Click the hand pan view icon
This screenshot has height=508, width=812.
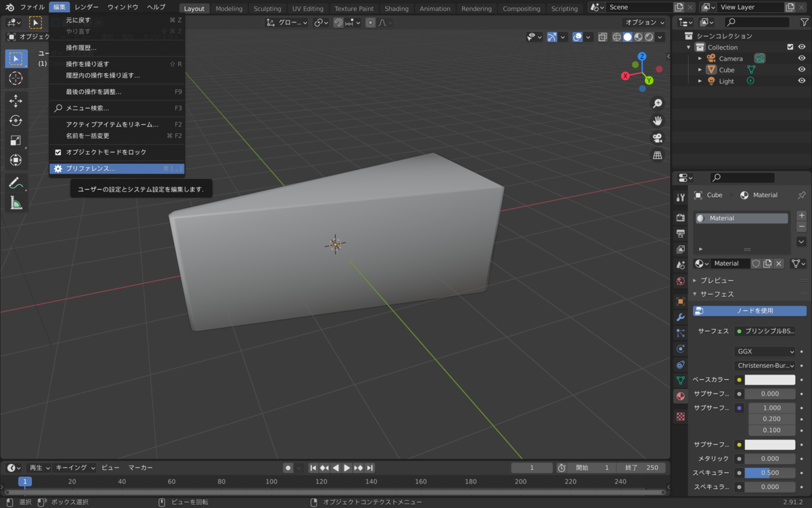point(657,121)
